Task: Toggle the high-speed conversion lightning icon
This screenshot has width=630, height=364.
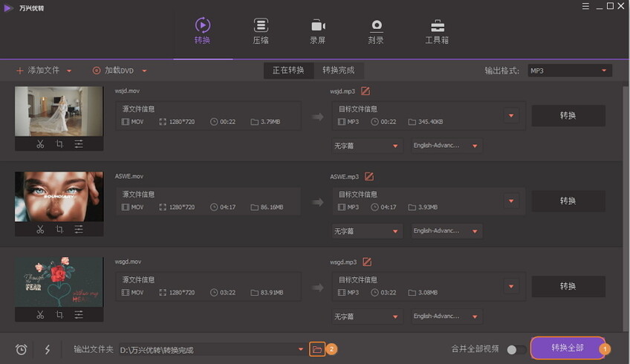Action: pos(48,350)
